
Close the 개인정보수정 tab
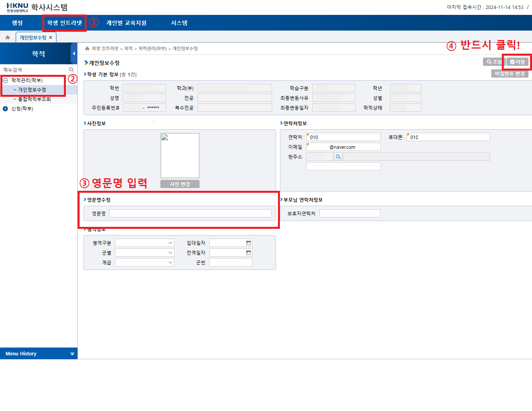[51, 38]
